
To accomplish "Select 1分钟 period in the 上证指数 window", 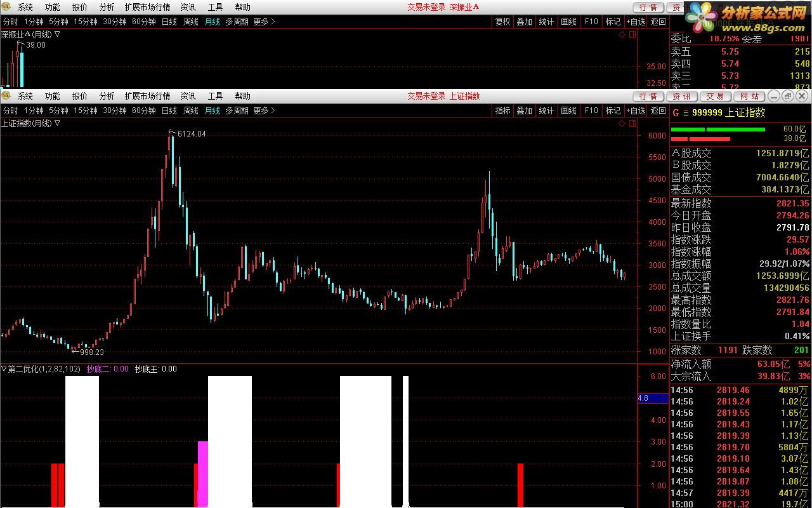I will coord(34,110).
